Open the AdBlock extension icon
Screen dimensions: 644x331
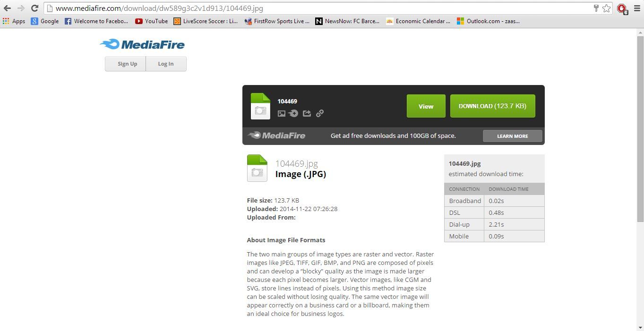pyautogui.click(x=622, y=8)
